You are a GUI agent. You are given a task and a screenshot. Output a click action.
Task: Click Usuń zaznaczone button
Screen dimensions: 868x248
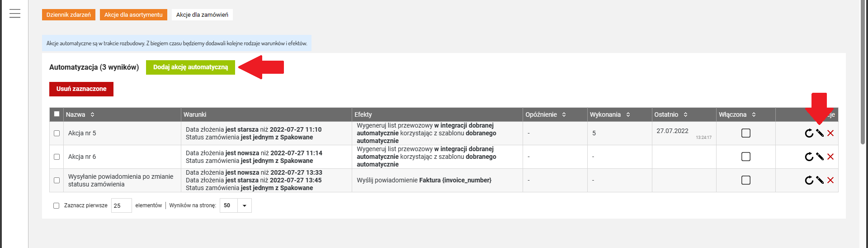[81, 89]
